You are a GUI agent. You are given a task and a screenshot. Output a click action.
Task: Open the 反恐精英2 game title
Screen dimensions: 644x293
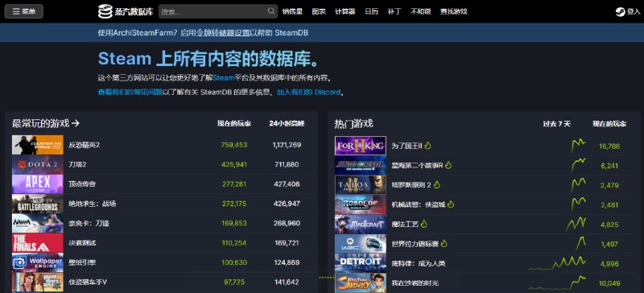pyautogui.click(x=85, y=145)
